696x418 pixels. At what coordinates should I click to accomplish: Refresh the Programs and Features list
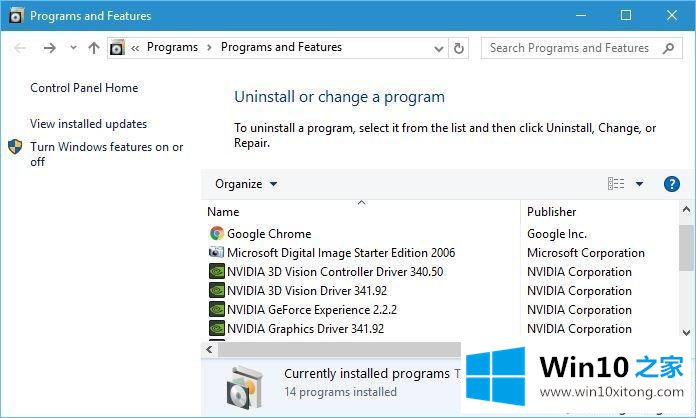459,48
